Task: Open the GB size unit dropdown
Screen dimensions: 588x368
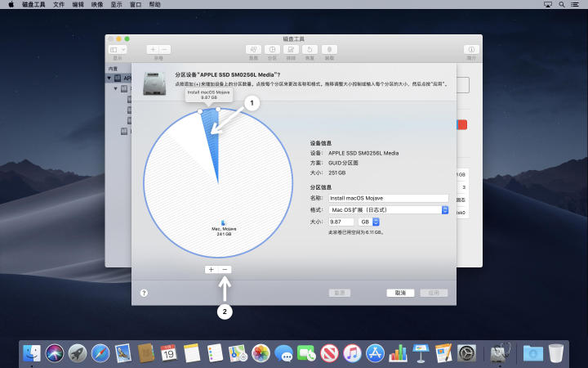Action: [368, 222]
